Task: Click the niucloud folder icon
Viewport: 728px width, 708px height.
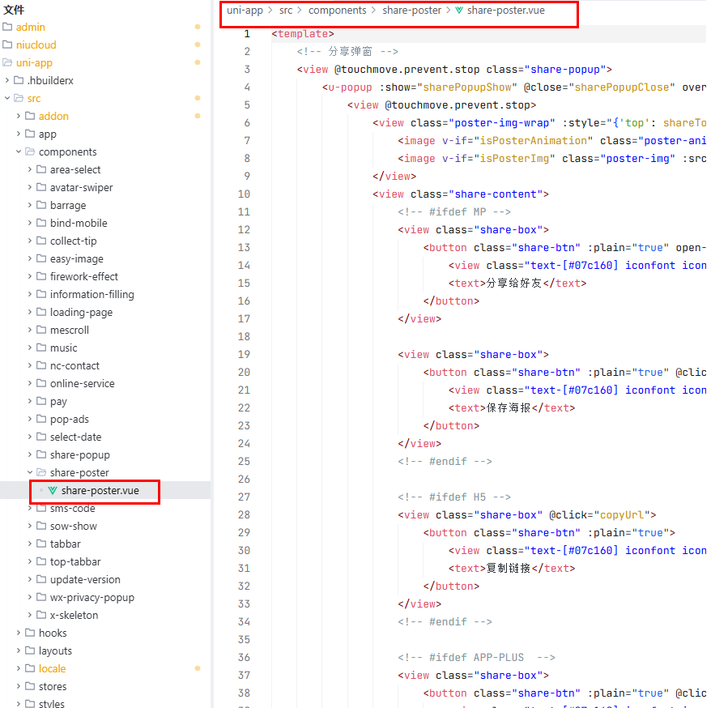Action: (x=8, y=45)
